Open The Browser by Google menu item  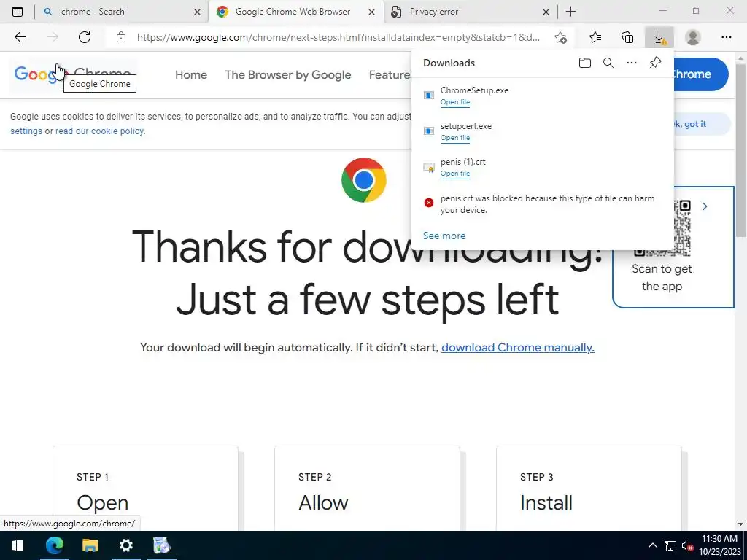click(x=287, y=75)
